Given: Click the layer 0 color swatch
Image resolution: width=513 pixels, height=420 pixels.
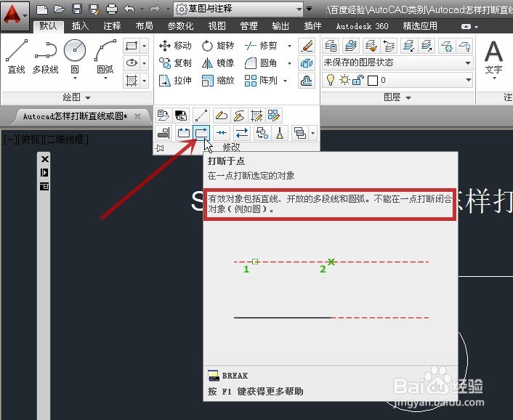Looking at the screenshot, I should pyautogui.click(x=373, y=81).
